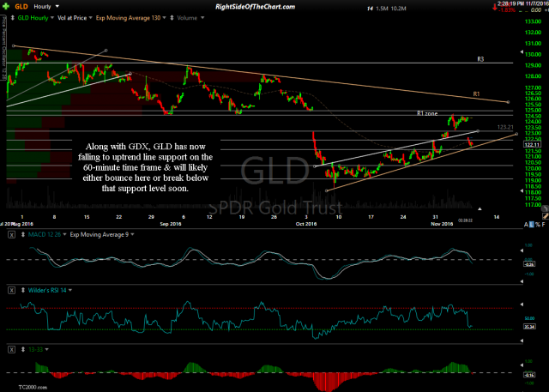The image size is (549, 392).
Task: Click the -1.83% price change value
Action: (507, 10)
